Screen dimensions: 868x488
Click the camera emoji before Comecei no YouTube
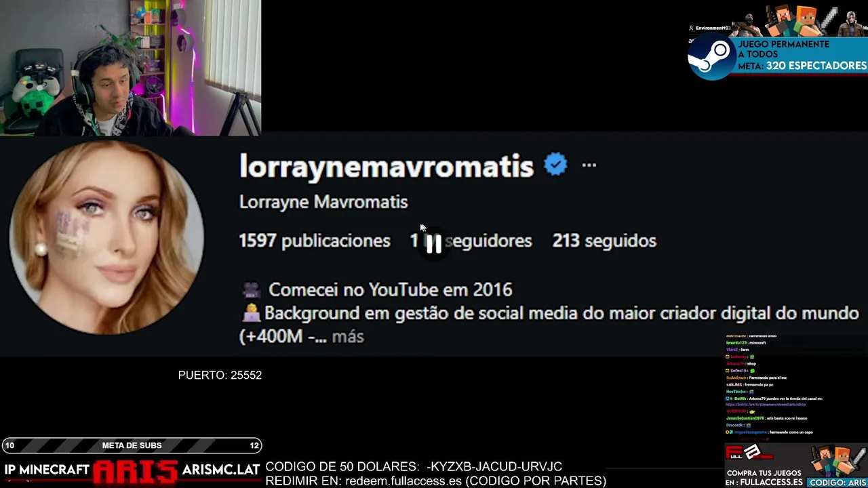click(252, 290)
